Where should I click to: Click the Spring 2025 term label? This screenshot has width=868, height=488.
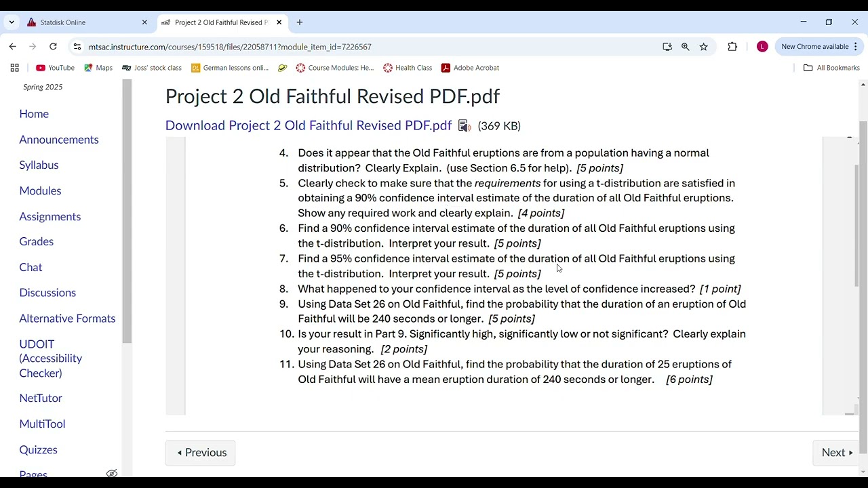pos(43,87)
